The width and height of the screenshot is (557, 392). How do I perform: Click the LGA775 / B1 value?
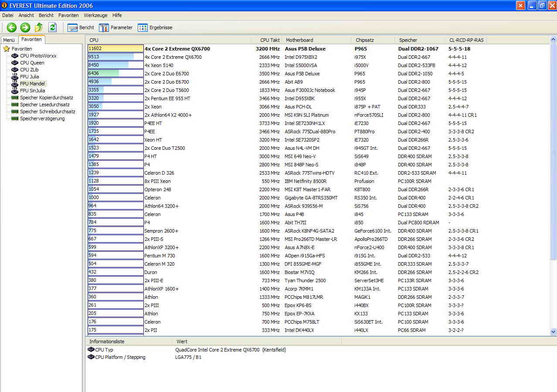click(x=188, y=357)
